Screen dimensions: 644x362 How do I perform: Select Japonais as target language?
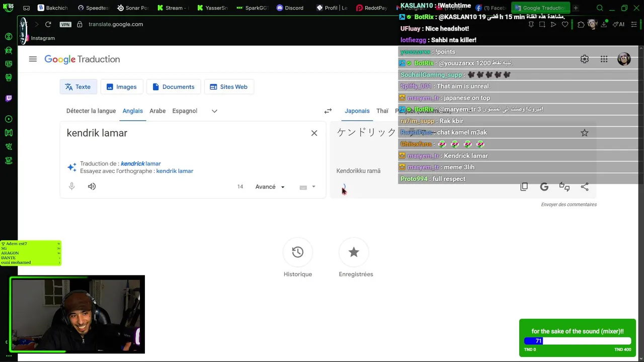click(x=357, y=111)
